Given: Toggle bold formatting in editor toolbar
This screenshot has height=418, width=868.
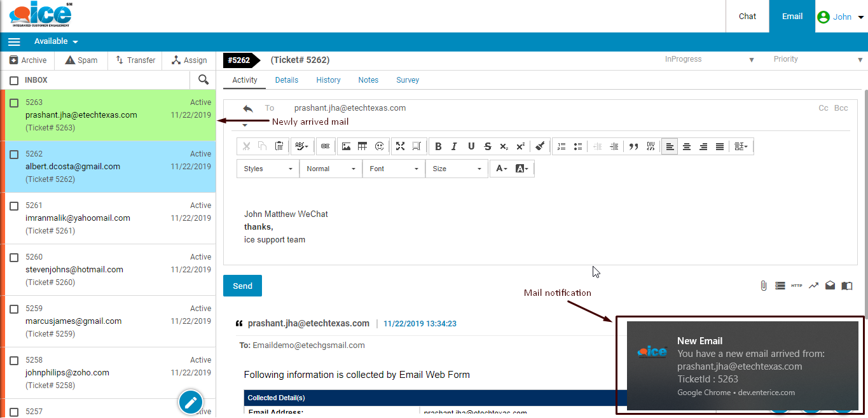Looking at the screenshot, I should click(x=438, y=146).
